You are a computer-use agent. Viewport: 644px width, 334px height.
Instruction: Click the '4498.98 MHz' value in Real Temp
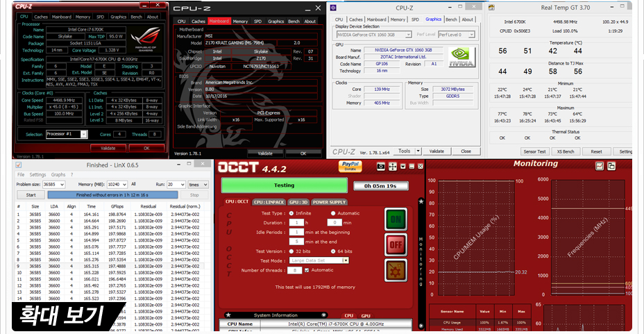[565, 22]
